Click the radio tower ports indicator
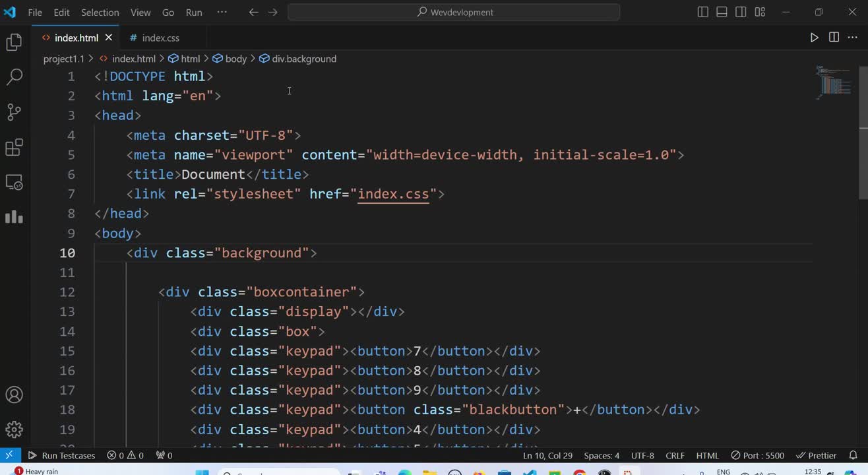The image size is (868, 475). 164,455
